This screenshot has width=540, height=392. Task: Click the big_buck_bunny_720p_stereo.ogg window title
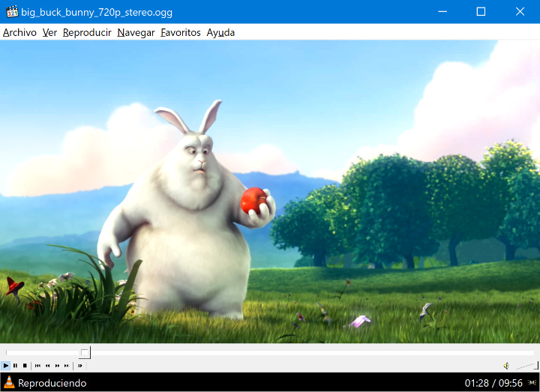97,13
